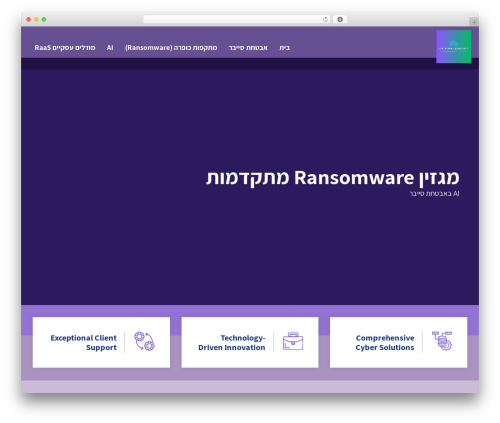
Task: Click the download icon beside address bar
Action: click(x=340, y=19)
